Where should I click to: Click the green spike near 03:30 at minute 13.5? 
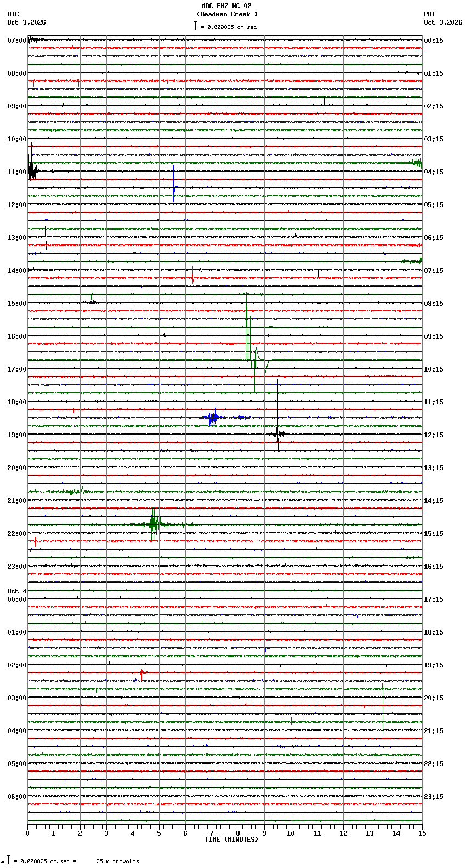383,707
